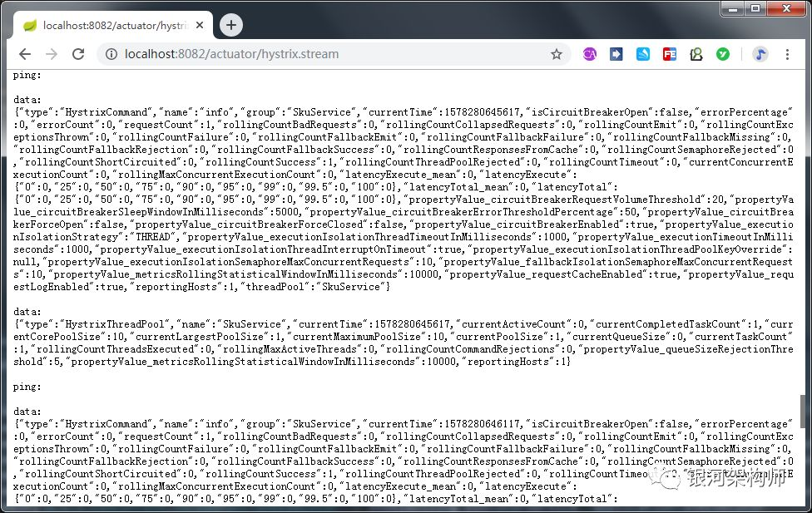812x513 pixels.
Task: Open the green-black figure extension icon
Action: pyautogui.click(x=696, y=54)
